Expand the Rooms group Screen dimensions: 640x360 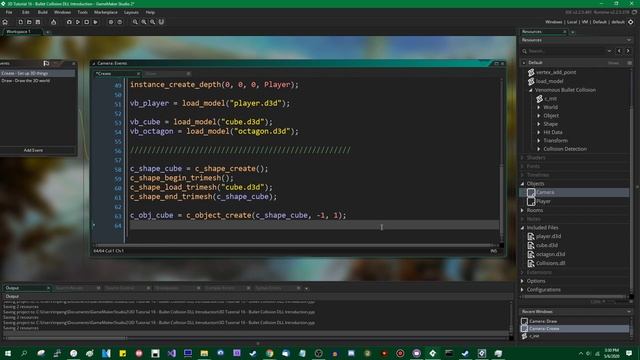pyautogui.click(x=522, y=210)
